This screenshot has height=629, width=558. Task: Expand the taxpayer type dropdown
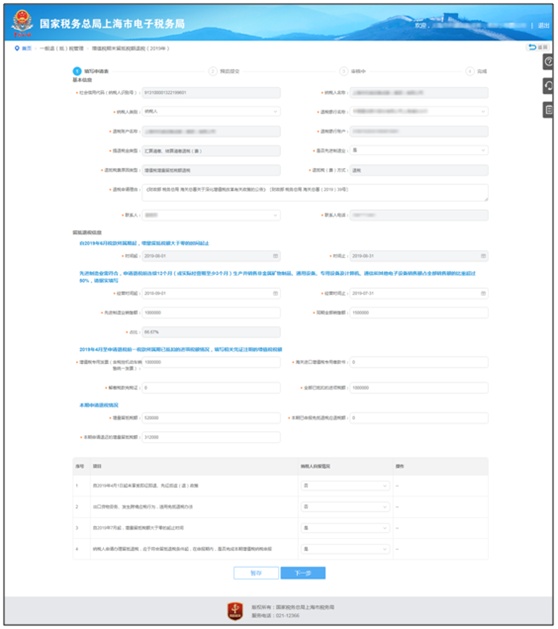click(x=211, y=111)
